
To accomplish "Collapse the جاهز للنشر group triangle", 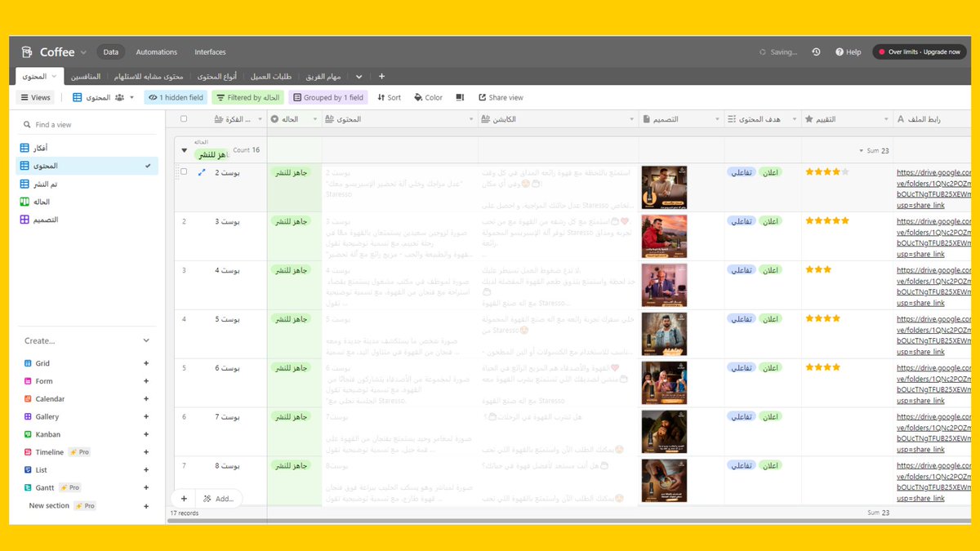I will pyautogui.click(x=184, y=150).
